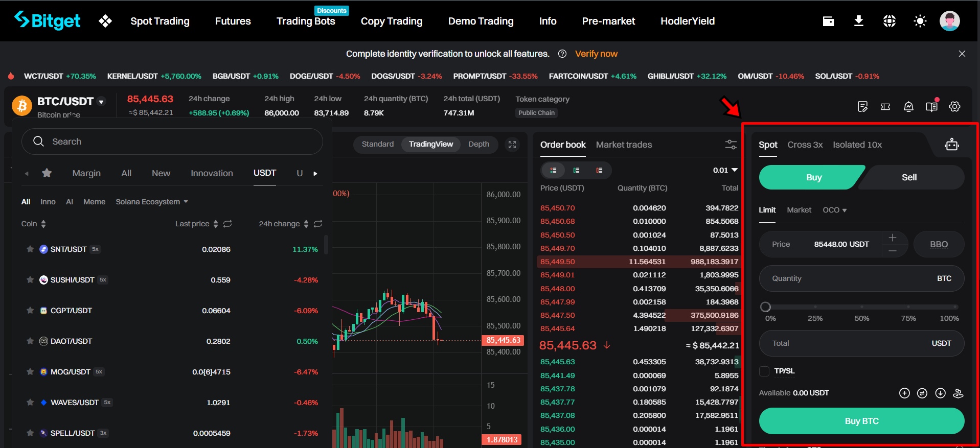Open the language globe icon
This screenshot has width=980, height=448.
890,21
